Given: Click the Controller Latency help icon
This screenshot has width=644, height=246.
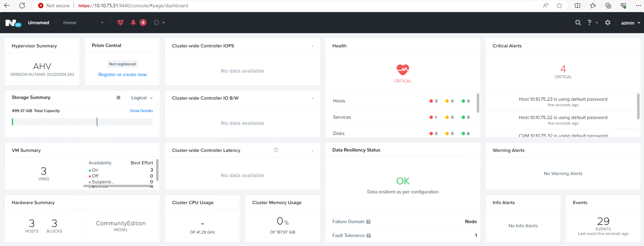Looking at the screenshot, I should (x=276, y=150).
